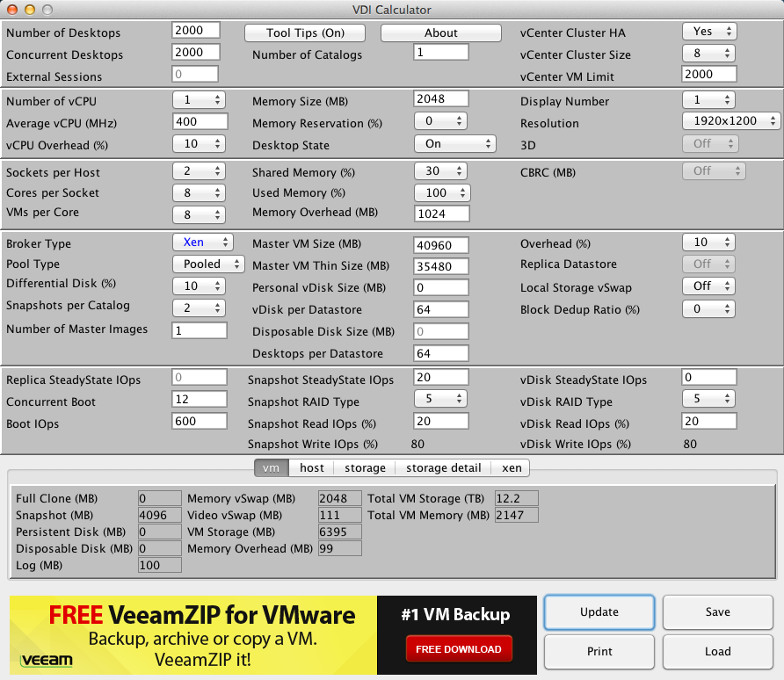The image size is (784, 680).
Task: Switch to the host tab
Action: click(x=311, y=468)
